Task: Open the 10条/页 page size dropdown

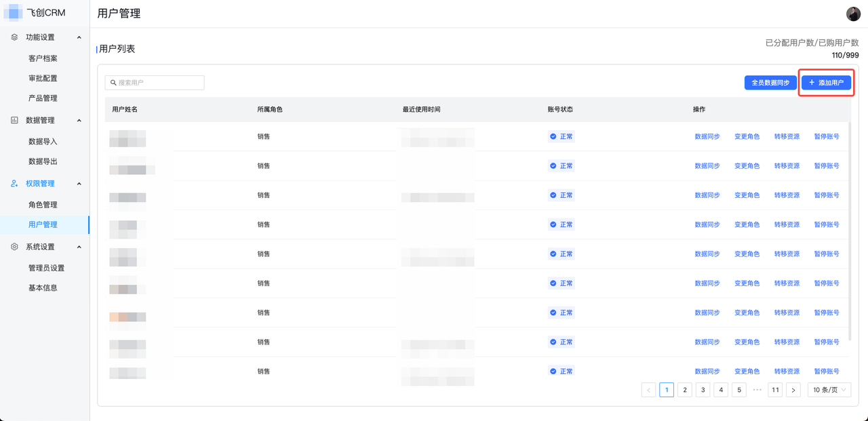Action: point(828,390)
